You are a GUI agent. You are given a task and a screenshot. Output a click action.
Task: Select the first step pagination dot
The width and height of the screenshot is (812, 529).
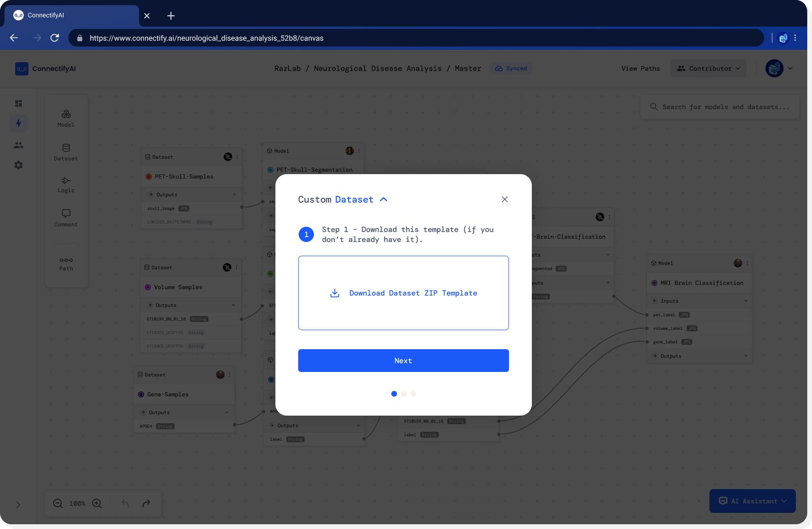coord(394,394)
